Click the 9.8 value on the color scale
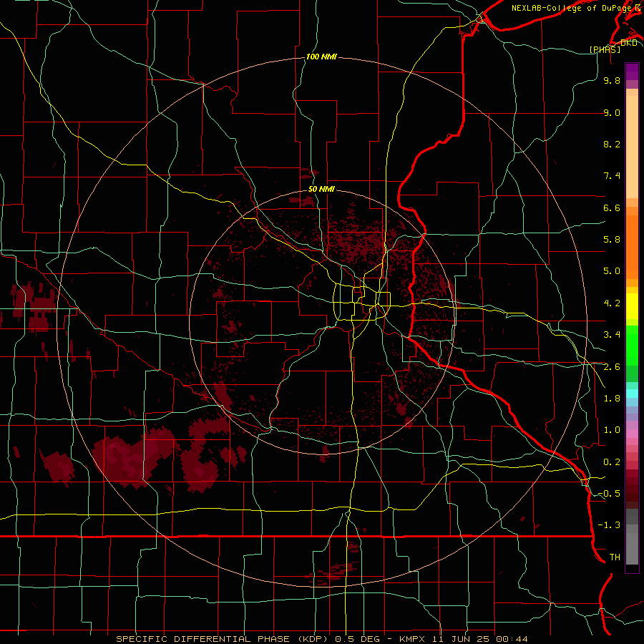The image size is (644, 644). pyautogui.click(x=612, y=80)
